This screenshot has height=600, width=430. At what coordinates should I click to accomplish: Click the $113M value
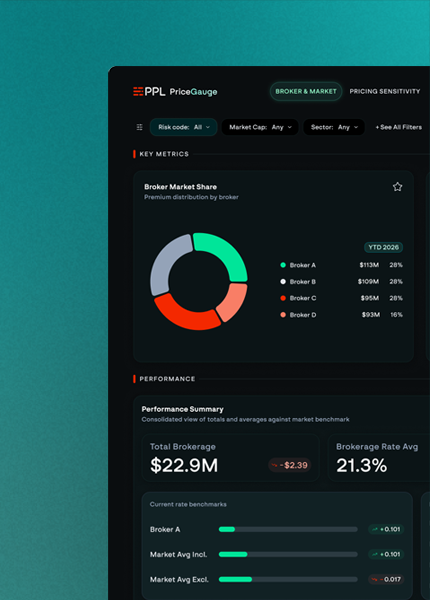369,265
